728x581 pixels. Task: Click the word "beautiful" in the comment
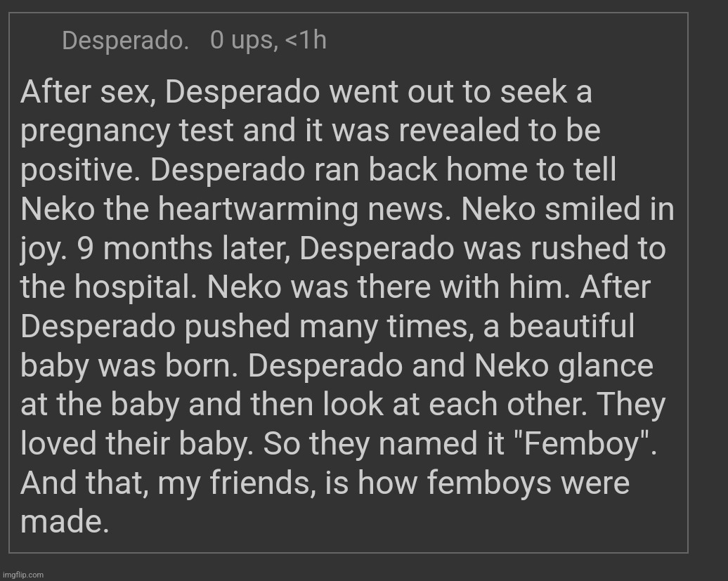(x=571, y=327)
